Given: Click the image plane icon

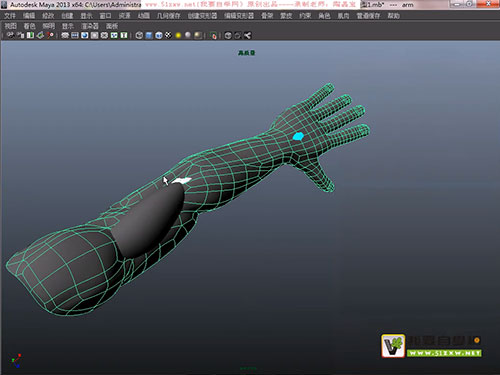Looking at the screenshot, I should pyautogui.click(x=40, y=35).
